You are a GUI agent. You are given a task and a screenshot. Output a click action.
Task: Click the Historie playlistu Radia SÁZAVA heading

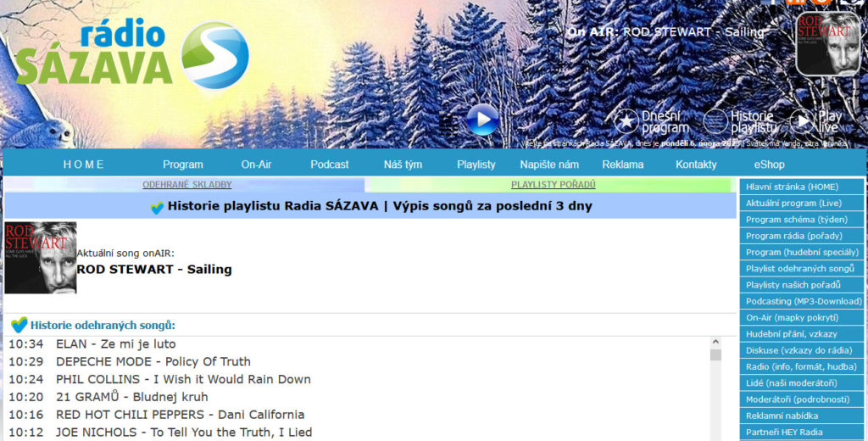click(380, 206)
